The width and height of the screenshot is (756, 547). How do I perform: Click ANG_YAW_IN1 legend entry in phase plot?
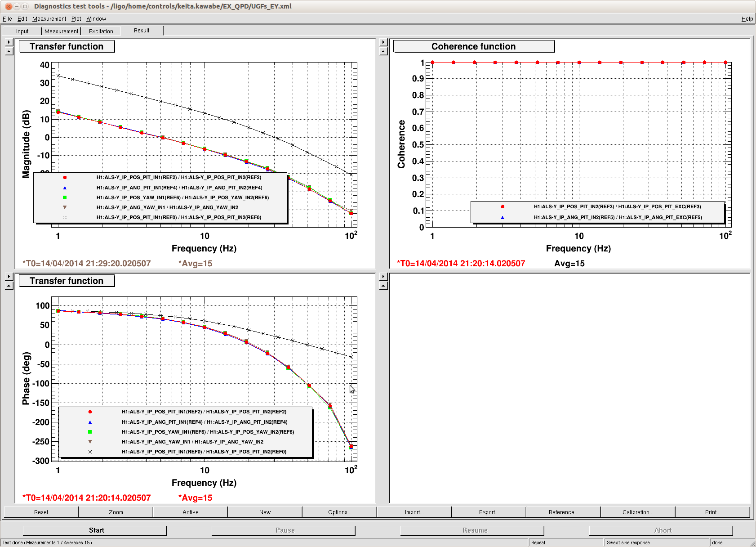pyautogui.click(x=192, y=442)
